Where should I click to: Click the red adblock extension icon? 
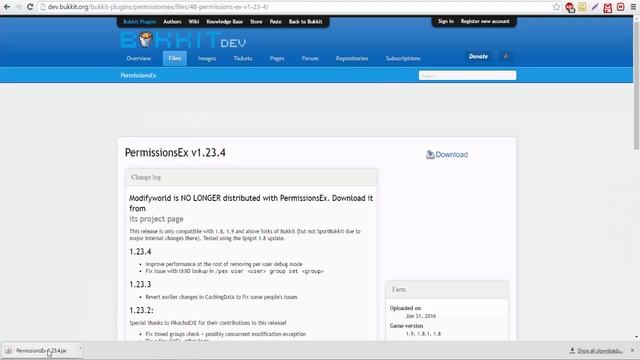tap(570, 7)
